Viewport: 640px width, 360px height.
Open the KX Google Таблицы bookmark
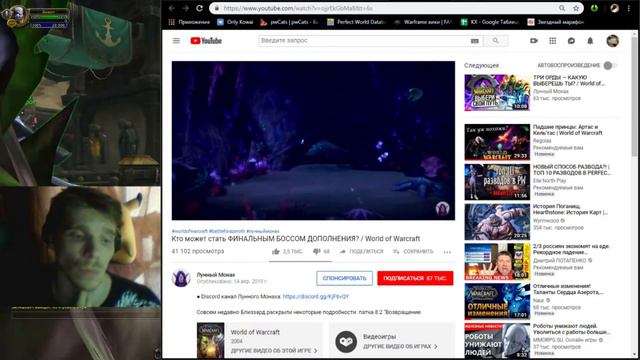coord(490,22)
